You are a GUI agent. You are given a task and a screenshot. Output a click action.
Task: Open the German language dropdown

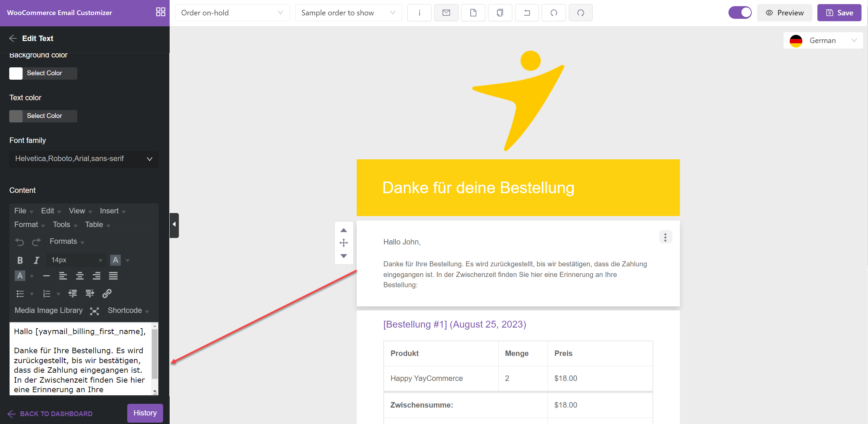(823, 41)
